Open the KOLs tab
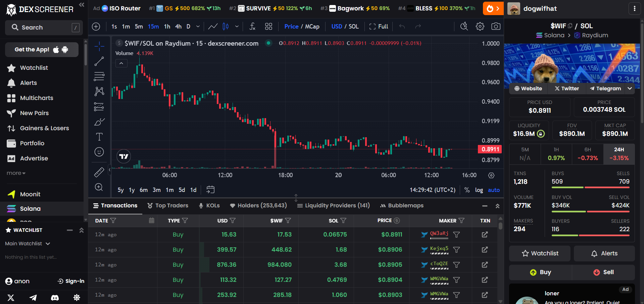The image size is (644, 304). 209,205
